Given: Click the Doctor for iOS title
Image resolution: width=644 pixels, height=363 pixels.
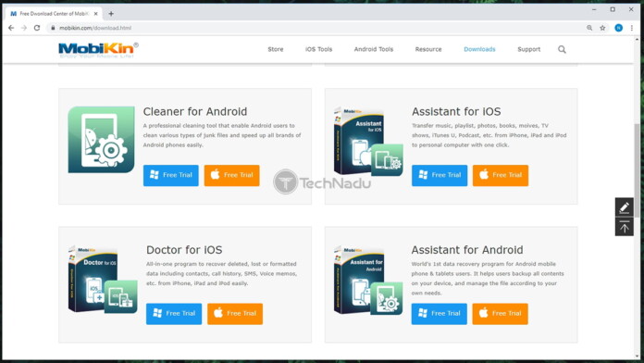Looking at the screenshot, I should (x=184, y=250).
